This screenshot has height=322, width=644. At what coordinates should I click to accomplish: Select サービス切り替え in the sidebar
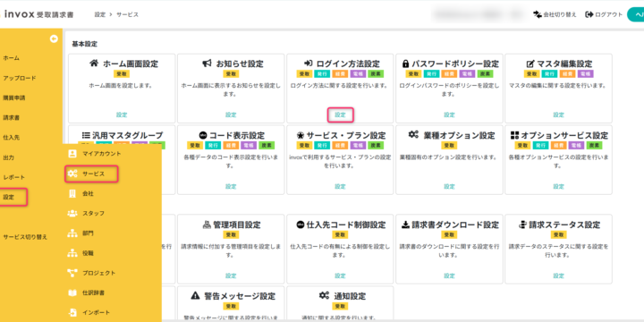25,237
